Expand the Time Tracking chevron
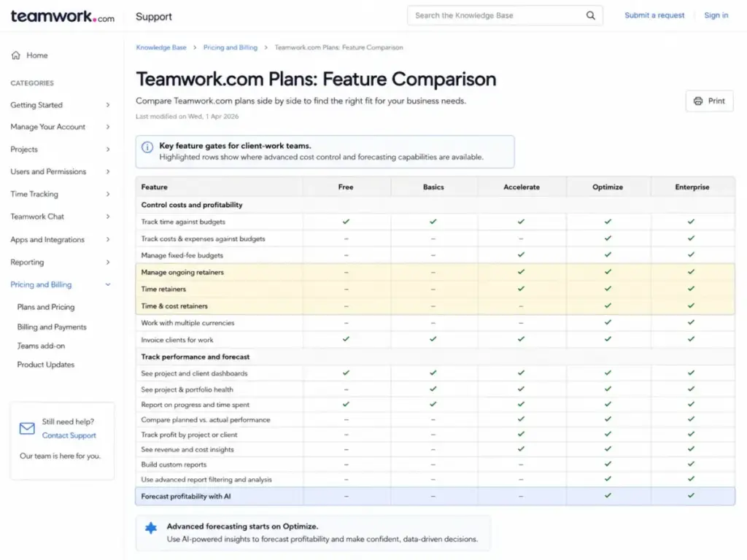 [108, 194]
